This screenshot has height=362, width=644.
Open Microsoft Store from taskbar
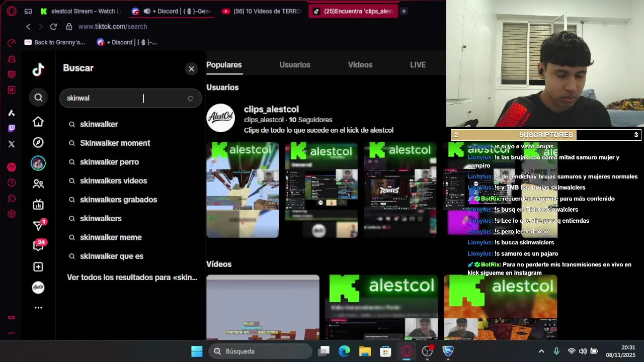point(385,351)
